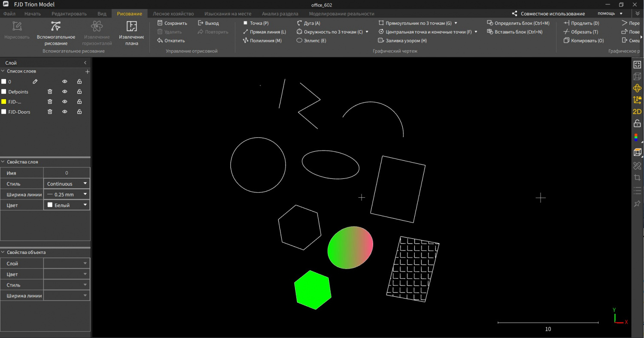Open the Анализ раздела tab
The width and height of the screenshot is (644, 338).
[280, 14]
